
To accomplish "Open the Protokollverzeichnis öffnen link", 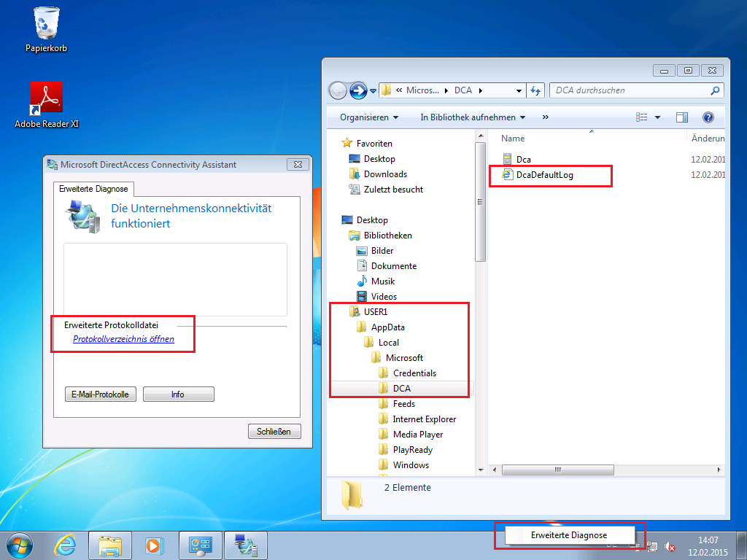I will [123, 339].
